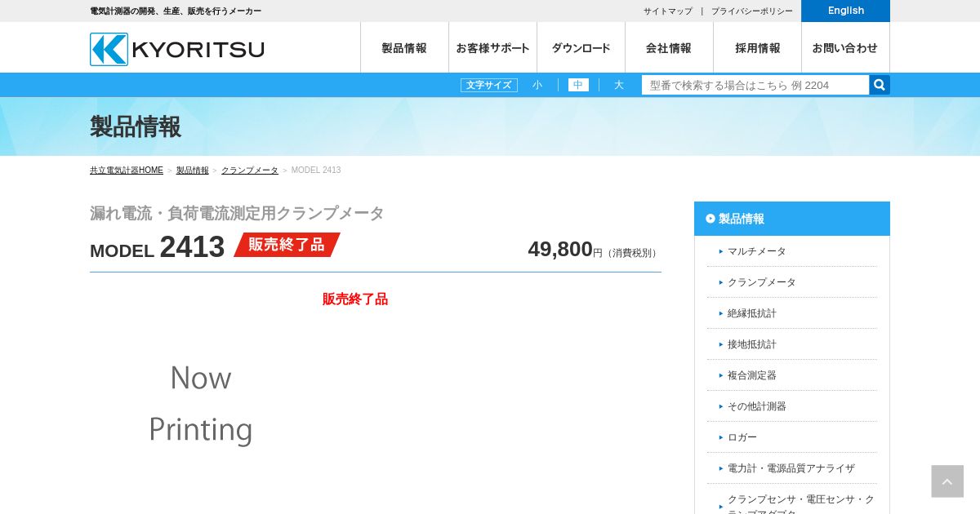Screen dimensions: 980x514
Task: Open the プライバシーポリシー link
Action: (x=751, y=11)
